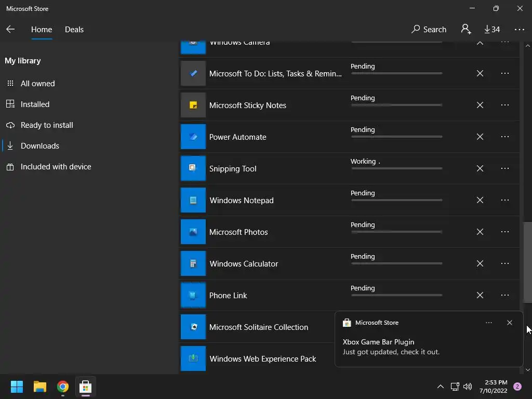Click the Windows Calculator app icon
This screenshot has height=399, width=532.
coord(193,263)
